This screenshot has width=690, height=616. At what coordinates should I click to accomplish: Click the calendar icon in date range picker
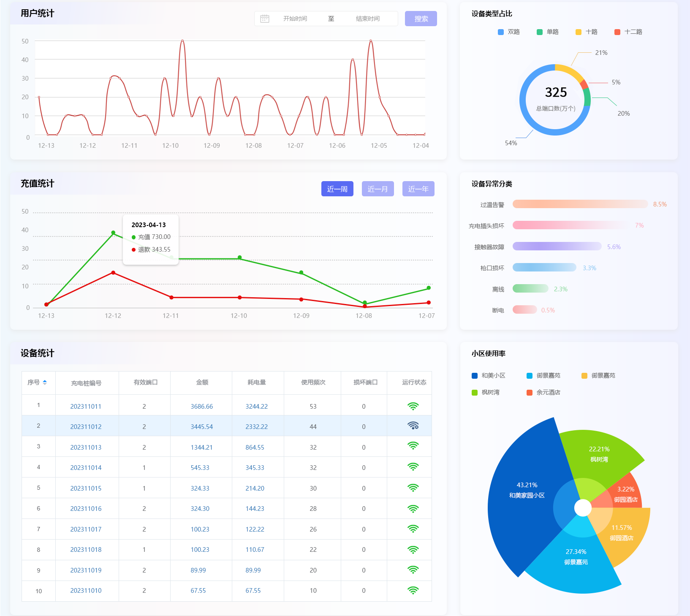coord(265,19)
